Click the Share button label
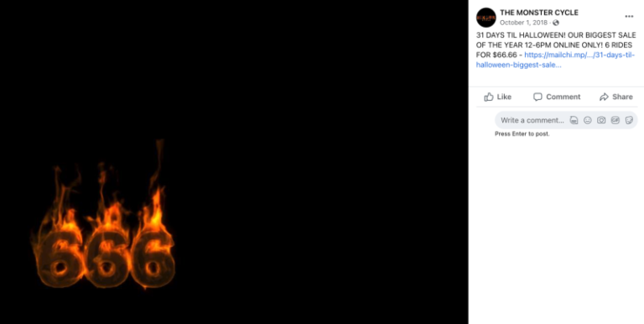Screen dimensions: 644x324 (x=622, y=97)
